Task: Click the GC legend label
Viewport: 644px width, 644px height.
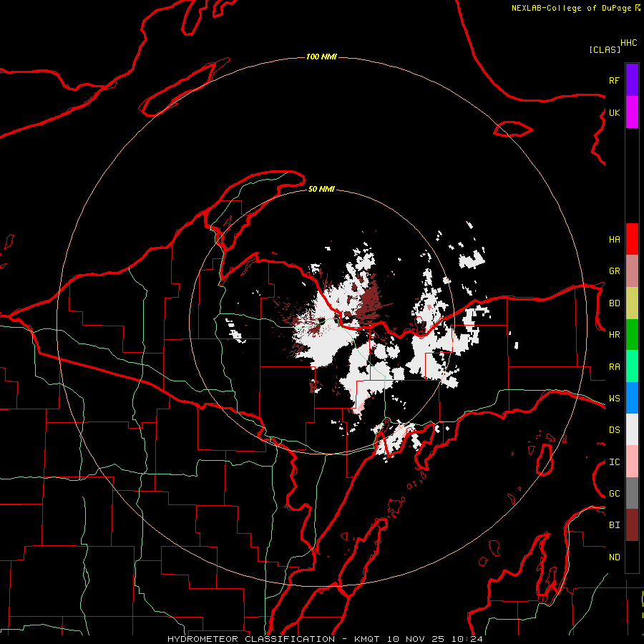Action: [x=614, y=494]
